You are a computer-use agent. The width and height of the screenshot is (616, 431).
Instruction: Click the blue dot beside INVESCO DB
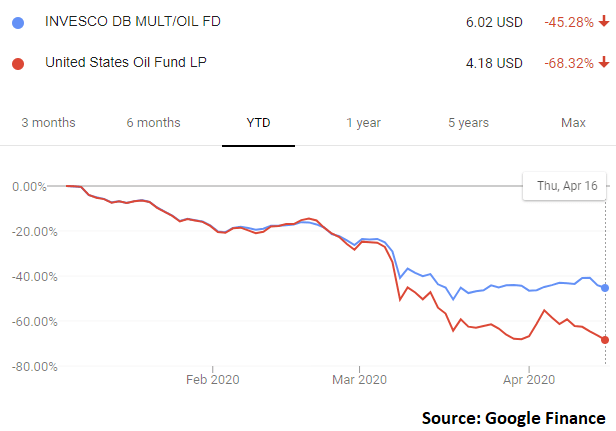click(x=17, y=23)
